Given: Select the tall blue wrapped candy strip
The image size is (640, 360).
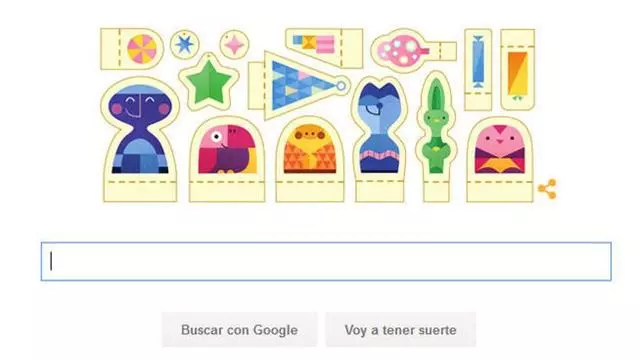Looking at the screenshot, I should click(478, 69).
